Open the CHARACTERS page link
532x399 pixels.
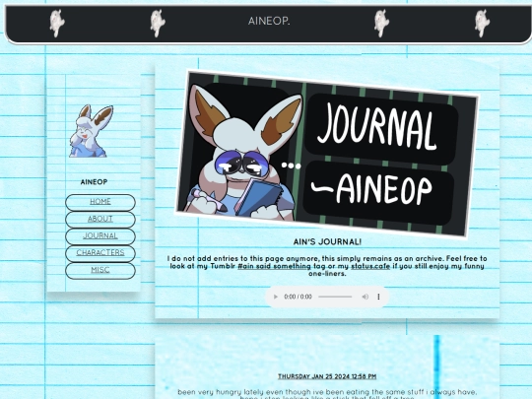pyautogui.click(x=100, y=253)
